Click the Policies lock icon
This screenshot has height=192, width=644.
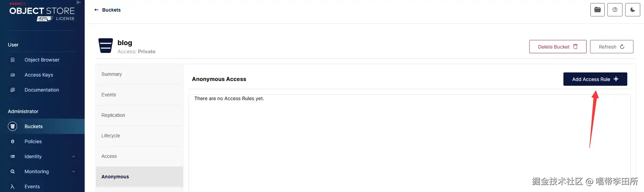click(x=13, y=141)
